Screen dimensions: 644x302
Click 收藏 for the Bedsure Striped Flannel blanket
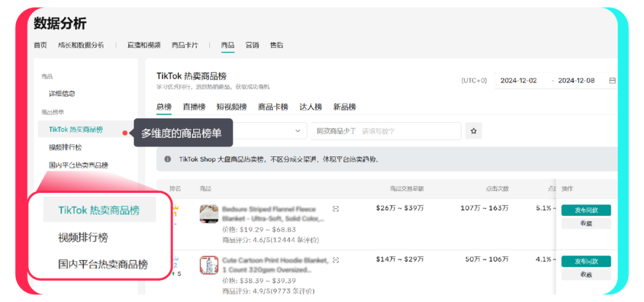tap(586, 224)
